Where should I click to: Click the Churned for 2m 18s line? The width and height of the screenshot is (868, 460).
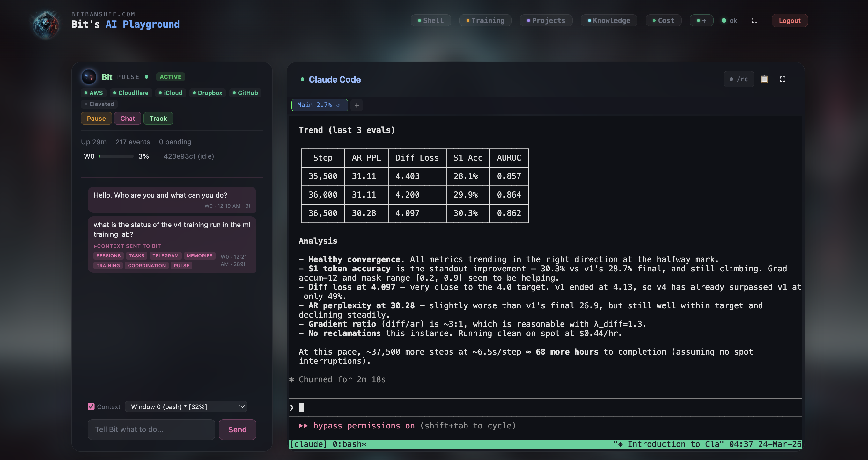[338, 380]
